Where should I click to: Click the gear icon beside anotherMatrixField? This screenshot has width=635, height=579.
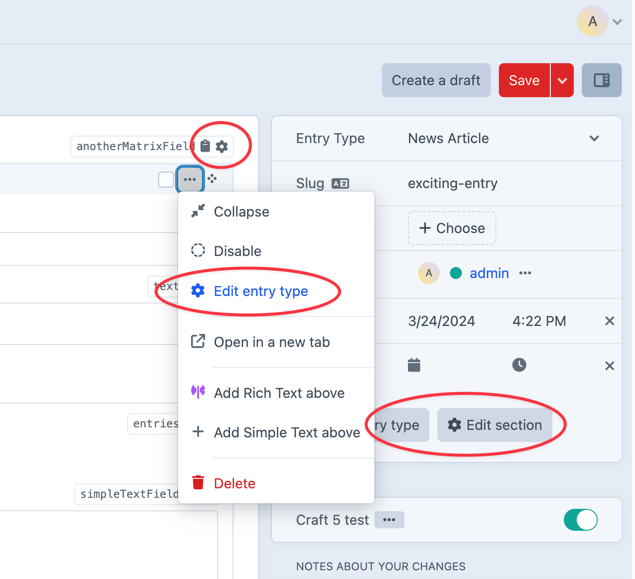[x=222, y=147]
